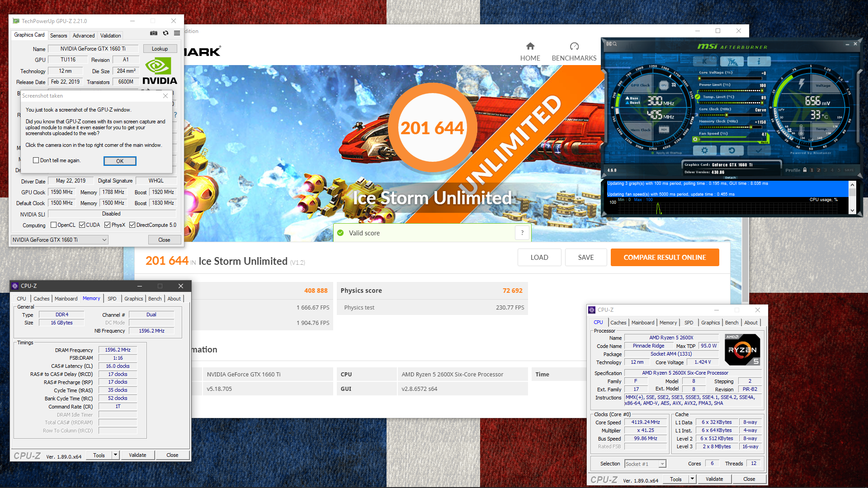Click down arrow of Afterburner monitor scrollbar
The height and width of the screenshot is (488, 868).
(852, 211)
